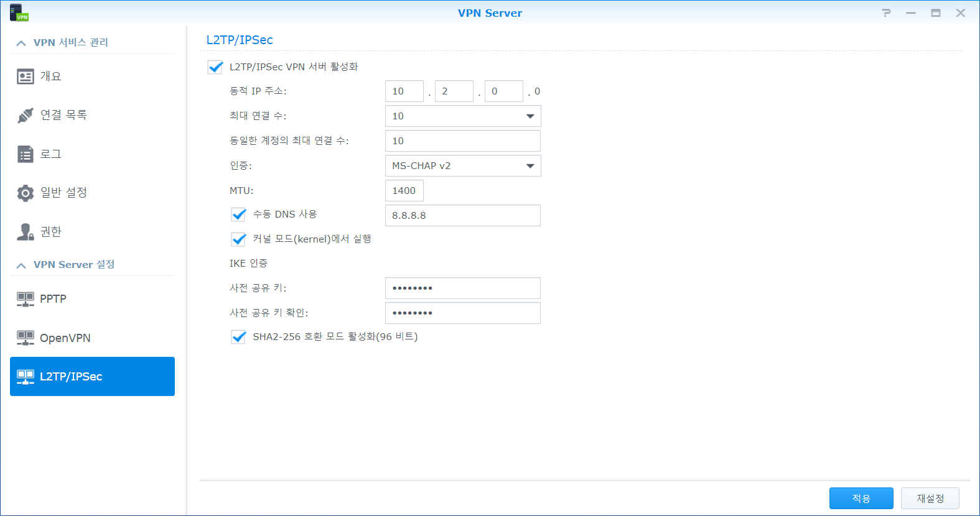Click the OpenVPN network icon

(x=26, y=338)
